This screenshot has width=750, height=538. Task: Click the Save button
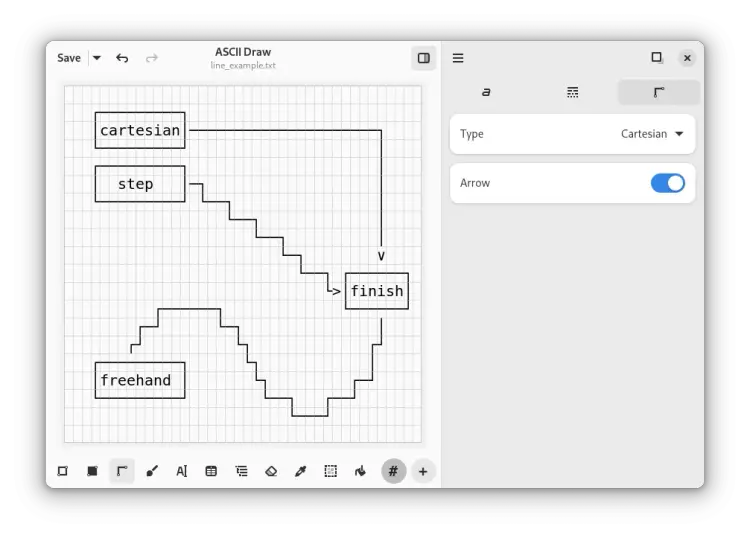coord(69,58)
